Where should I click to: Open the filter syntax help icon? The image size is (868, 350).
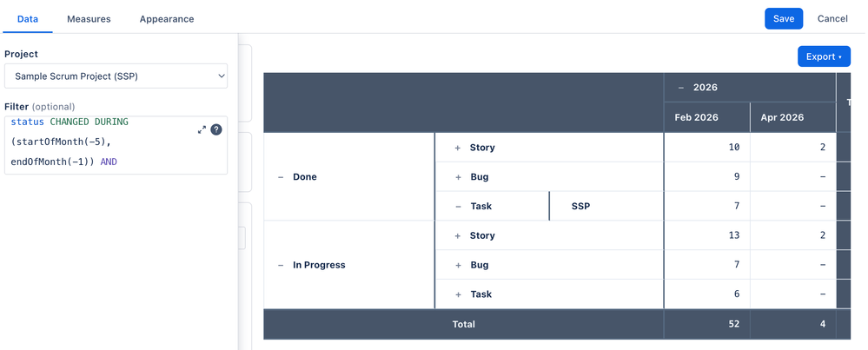216,129
